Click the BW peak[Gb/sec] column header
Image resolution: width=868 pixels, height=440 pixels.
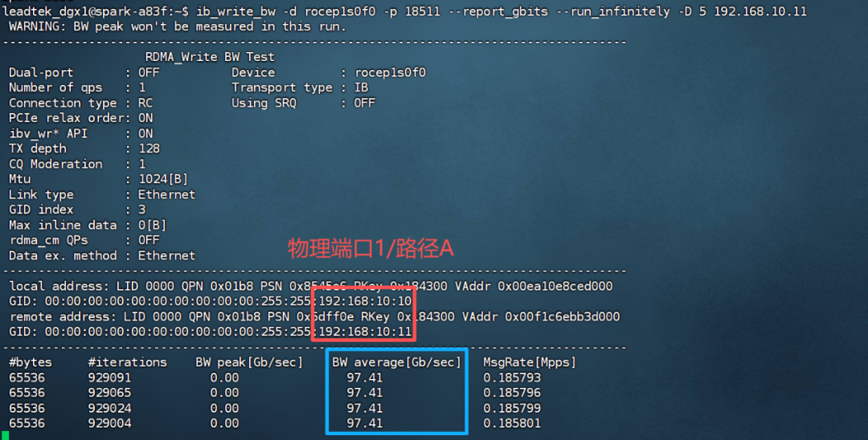(249, 362)
